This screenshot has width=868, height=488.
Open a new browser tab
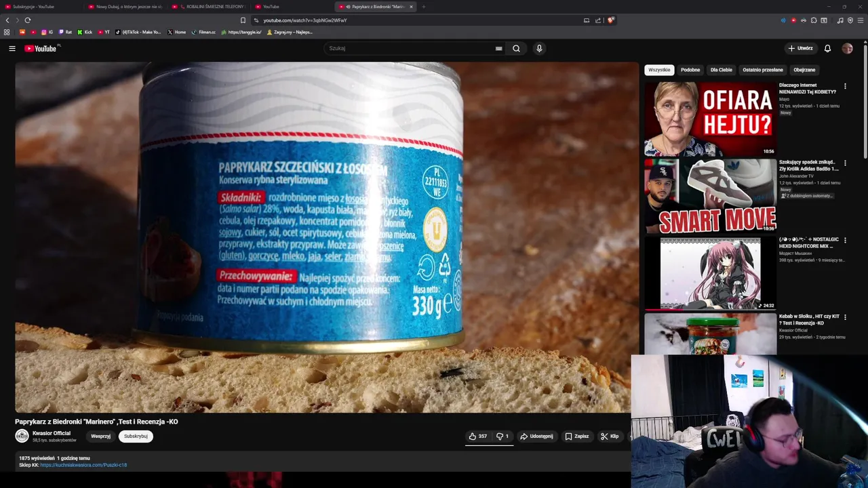423,7
